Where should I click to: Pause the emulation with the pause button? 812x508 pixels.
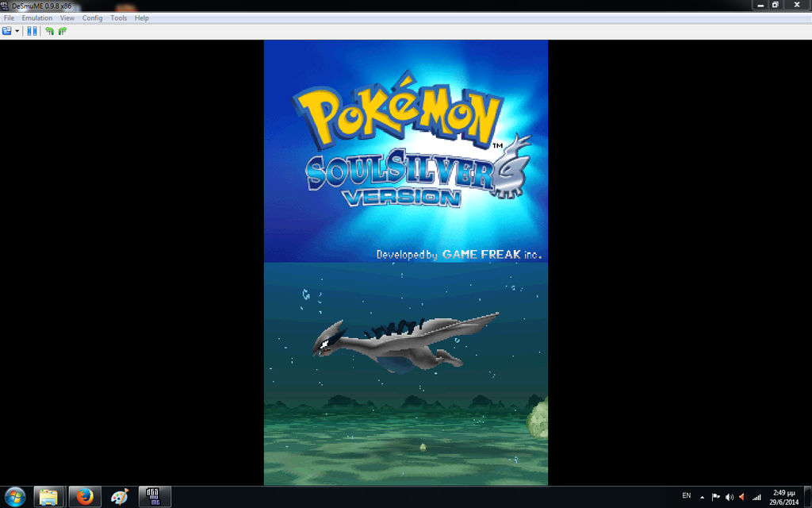(x=32, y=31)
